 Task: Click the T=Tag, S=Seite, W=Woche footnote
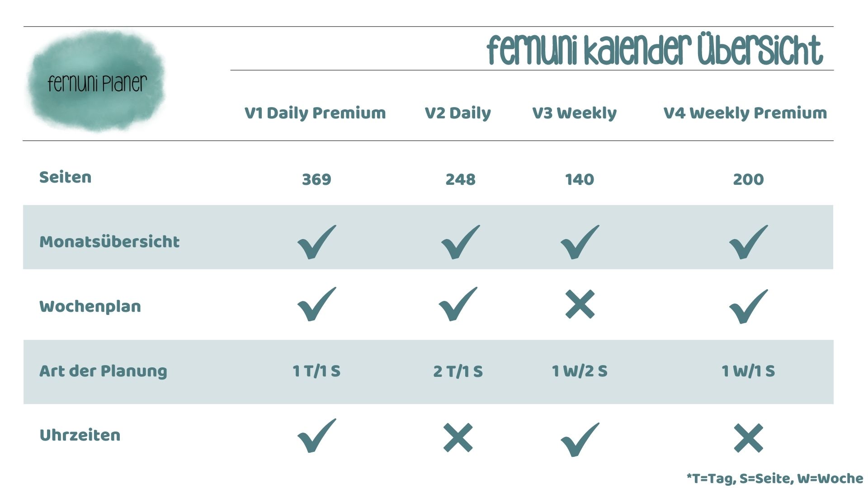[774, 479]
